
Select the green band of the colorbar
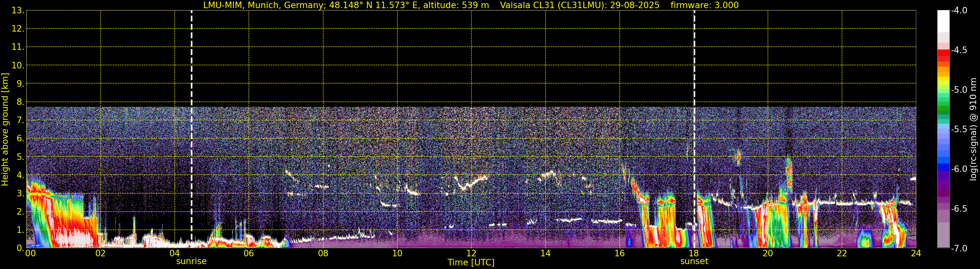click(943, 108)
